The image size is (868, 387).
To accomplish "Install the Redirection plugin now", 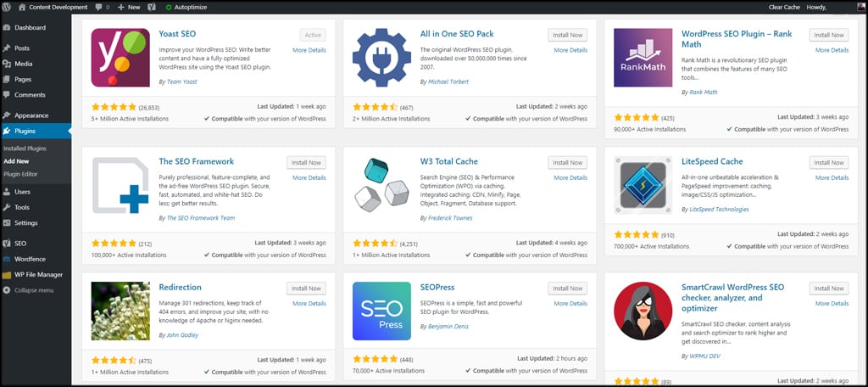I will pos(306,289).
